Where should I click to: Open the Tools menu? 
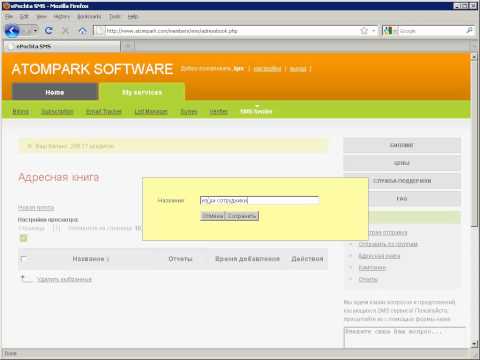114,16
